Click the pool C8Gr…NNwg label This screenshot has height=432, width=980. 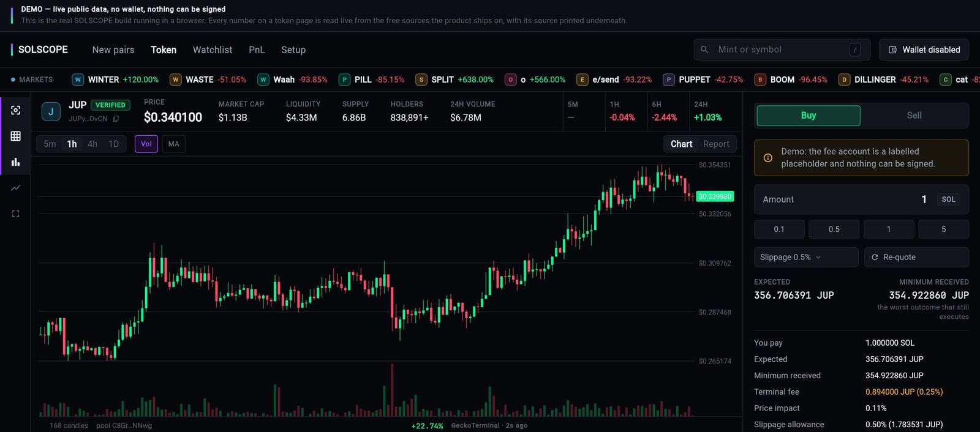124,425
